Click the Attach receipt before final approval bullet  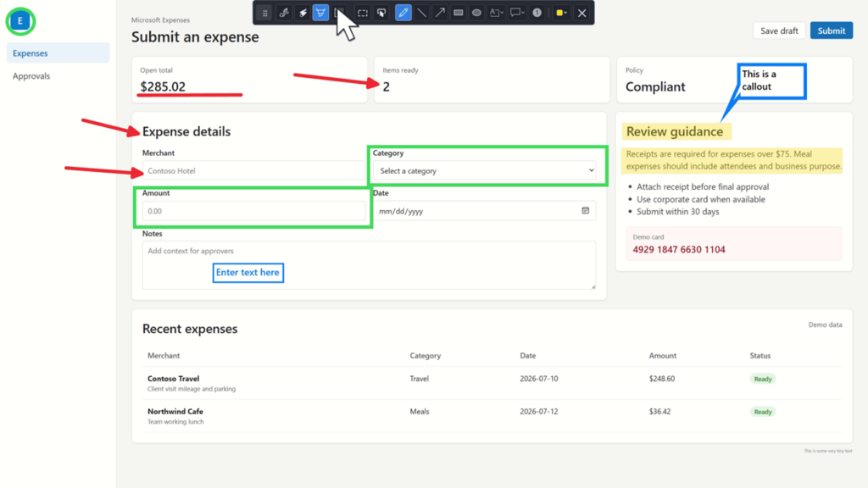pos(703,186)
